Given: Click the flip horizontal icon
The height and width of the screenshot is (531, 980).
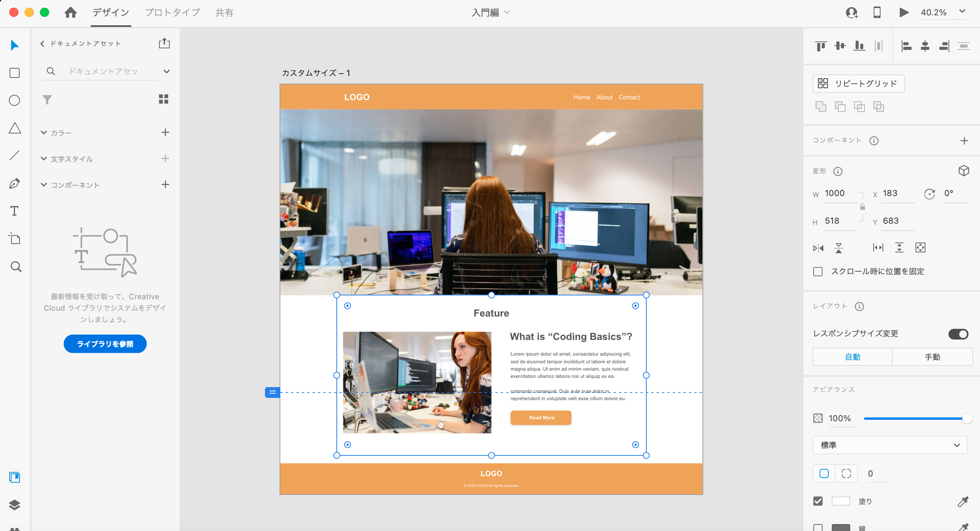Looking at the screenshot, I should [x=818, y=248].
